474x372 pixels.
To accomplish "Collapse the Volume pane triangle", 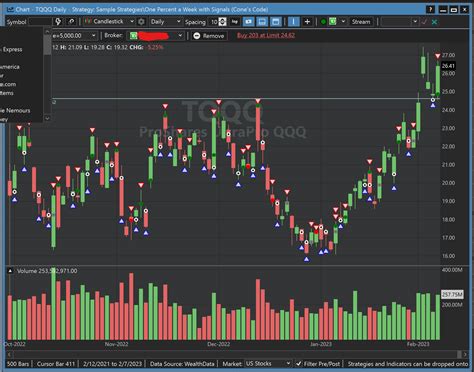I will click(10, 271).
